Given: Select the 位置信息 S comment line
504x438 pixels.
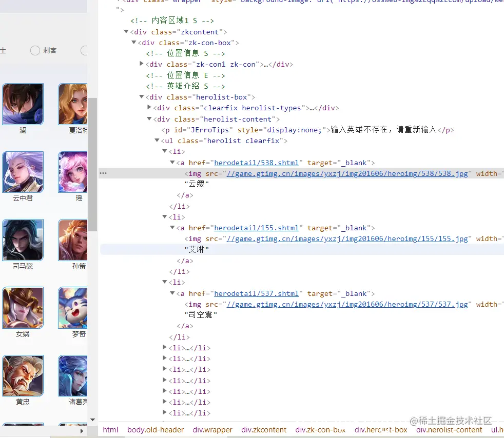Looking at the screenshot, I should point(185,53).
